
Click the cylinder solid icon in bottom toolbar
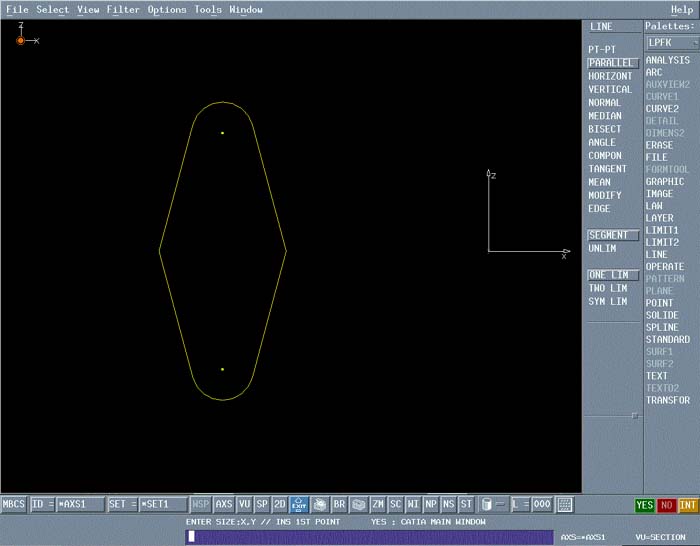point(487,505)
